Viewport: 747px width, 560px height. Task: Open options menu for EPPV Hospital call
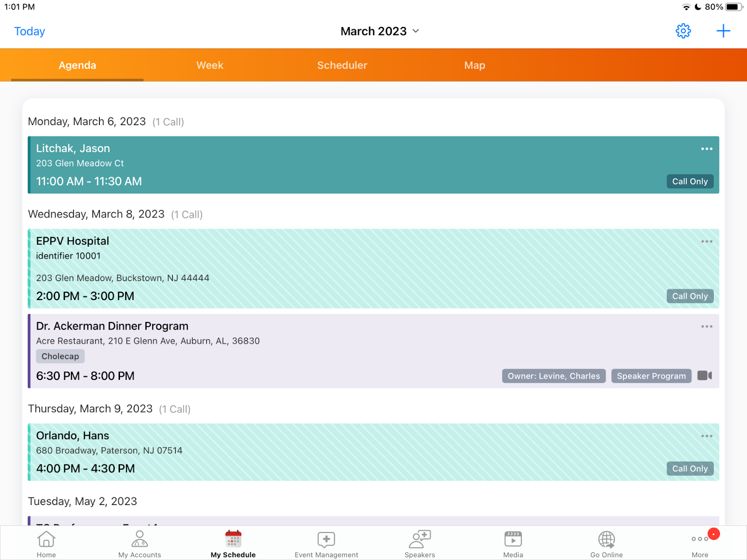tap(706, 242)
